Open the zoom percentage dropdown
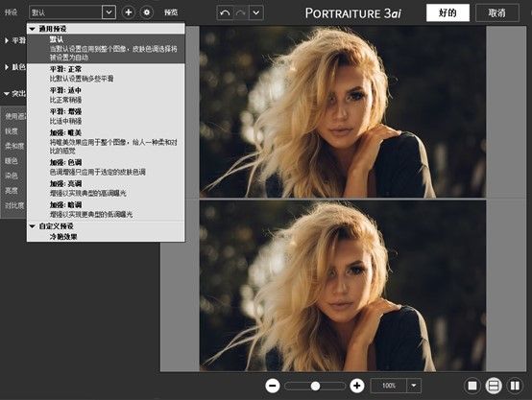Image resolution: width=532 pixels, height=400 pixels. point(414,386)
